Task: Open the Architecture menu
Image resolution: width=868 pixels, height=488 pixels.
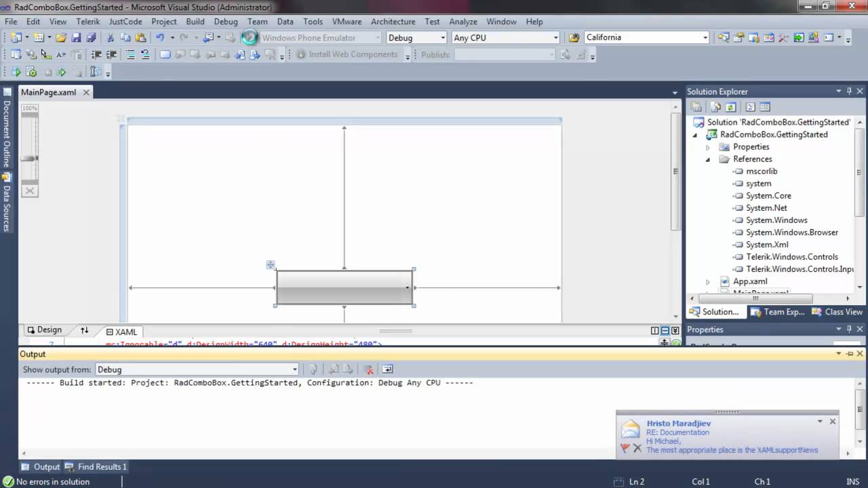Action: click(x=393, y=22)
